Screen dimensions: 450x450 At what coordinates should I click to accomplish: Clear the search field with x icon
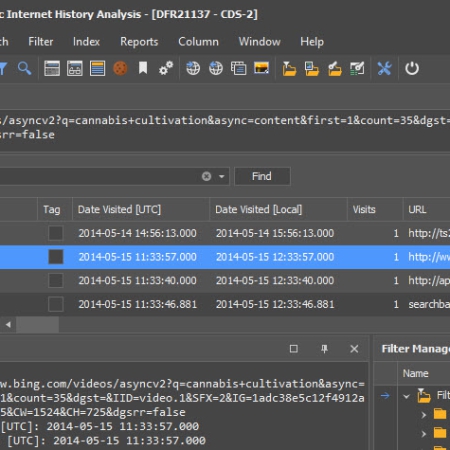207,176
